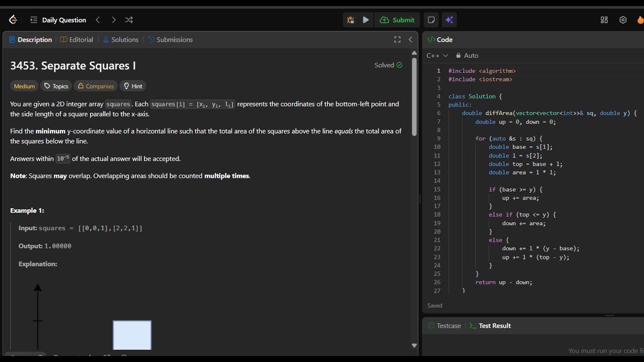Screen dimensions: 644x362
Task: Click the "double area = l * l;" line
Action: coord(522,172)
